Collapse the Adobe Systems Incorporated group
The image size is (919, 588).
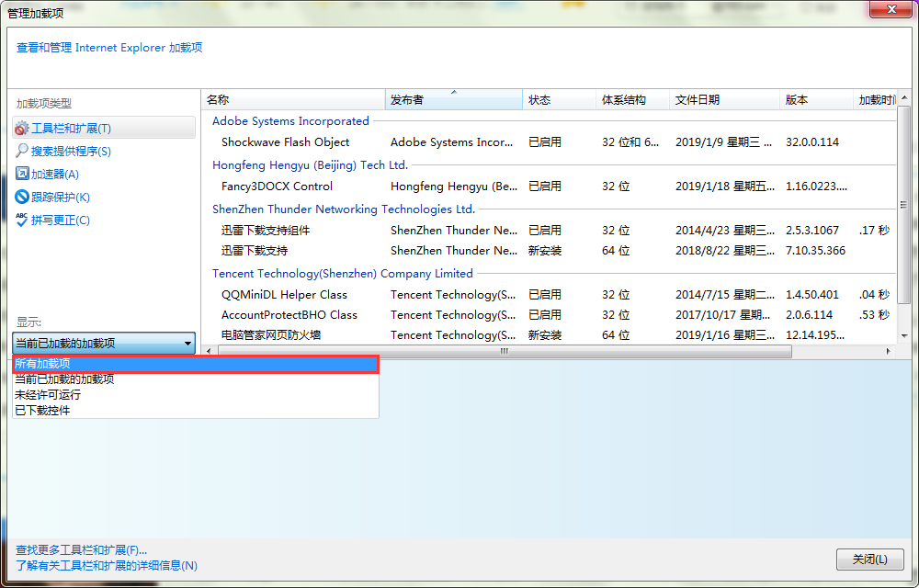click(x=290, y=121)
